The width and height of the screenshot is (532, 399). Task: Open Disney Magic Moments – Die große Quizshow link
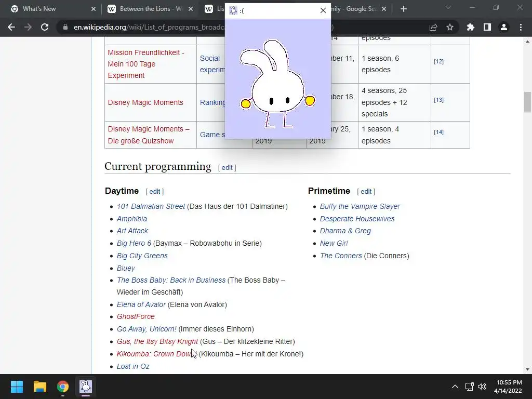[149, 135]
